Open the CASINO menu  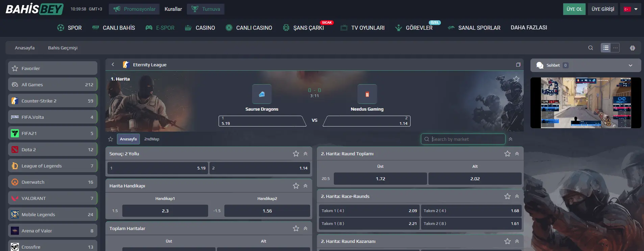pyautogui.click(x=200, y=28)
